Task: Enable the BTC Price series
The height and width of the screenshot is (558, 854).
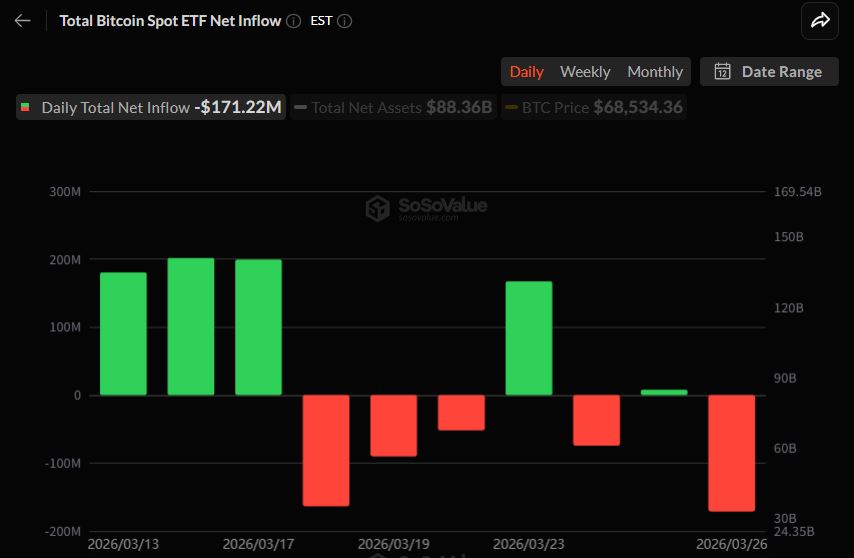Action: (594, 107)
